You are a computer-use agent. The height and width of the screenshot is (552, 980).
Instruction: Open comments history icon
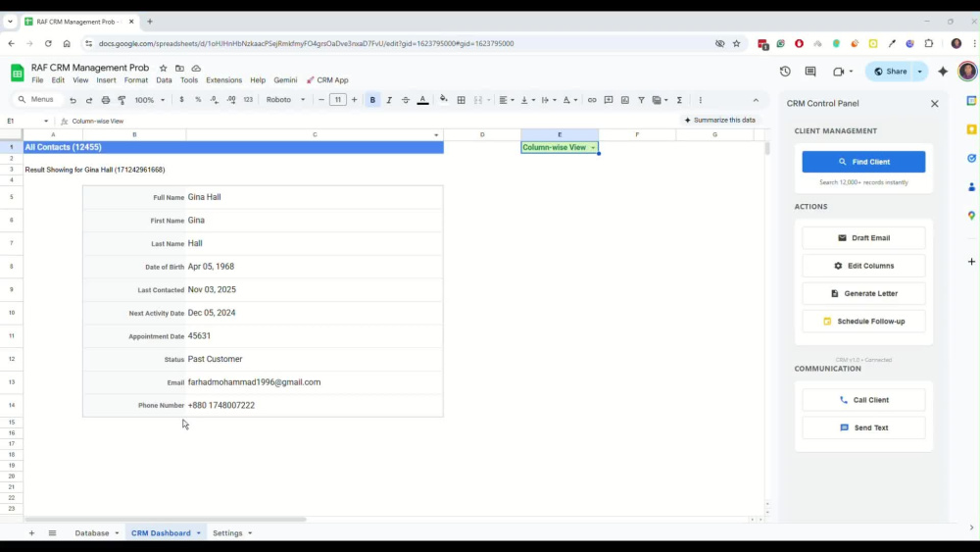click(x=810, y=72)
